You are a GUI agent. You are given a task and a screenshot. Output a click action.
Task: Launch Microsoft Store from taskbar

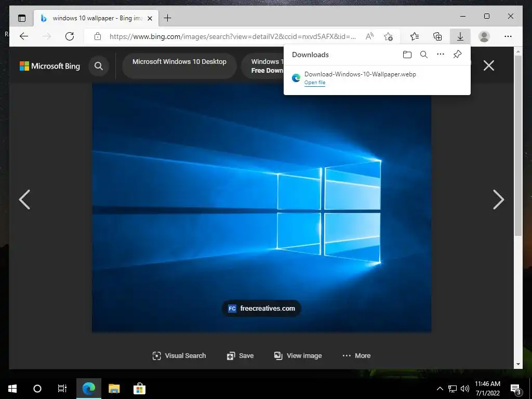(x=139, y=389)
